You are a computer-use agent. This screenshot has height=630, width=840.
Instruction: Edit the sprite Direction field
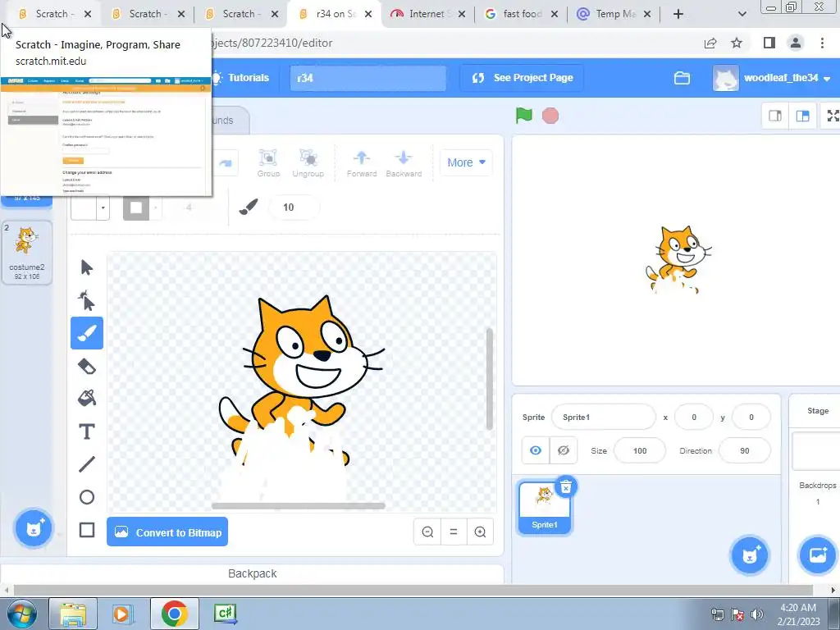(x=745, y=450)
